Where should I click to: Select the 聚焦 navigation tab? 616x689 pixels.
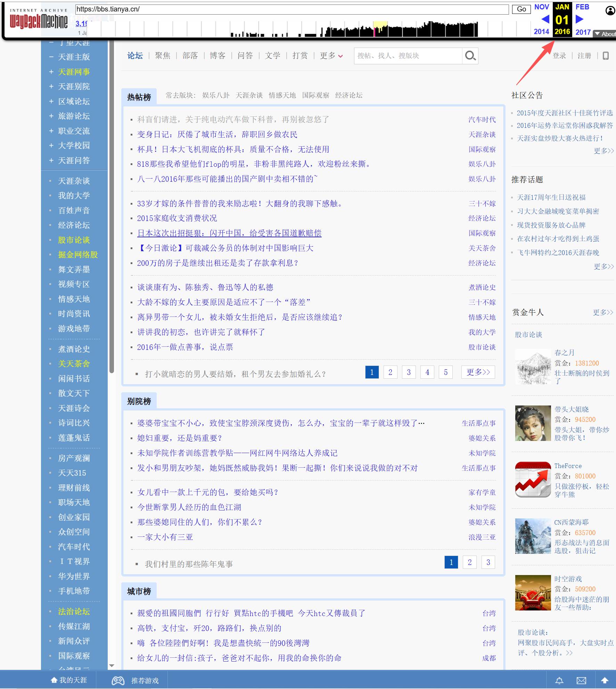point(162,56)
